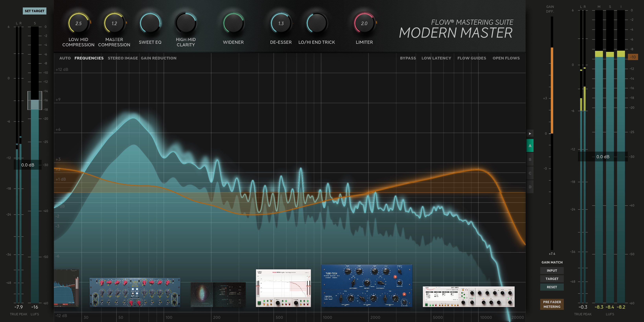Screen dimensions: 644x322
Task: Select snapshot slot D
Action: point(530,187)
